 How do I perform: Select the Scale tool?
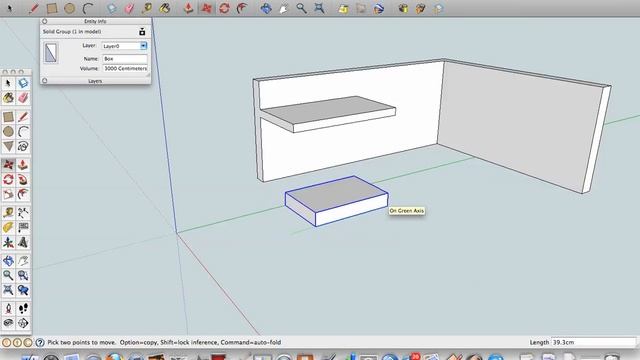click(8, 194)
